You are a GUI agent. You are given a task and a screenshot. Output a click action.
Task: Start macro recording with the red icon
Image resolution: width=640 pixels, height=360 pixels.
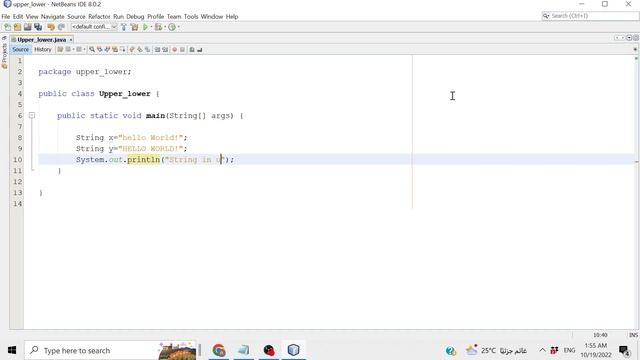pyautogui.click(x=175, y=49)
